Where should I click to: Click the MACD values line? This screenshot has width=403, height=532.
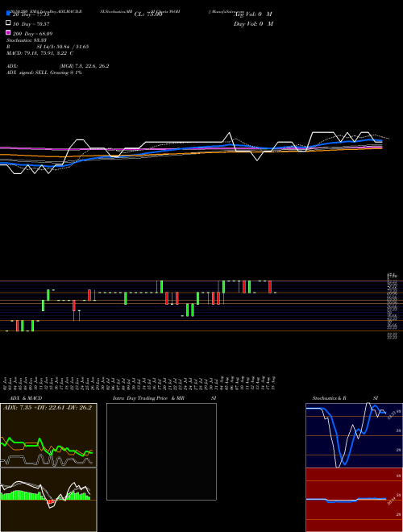[x=40, y=53]
